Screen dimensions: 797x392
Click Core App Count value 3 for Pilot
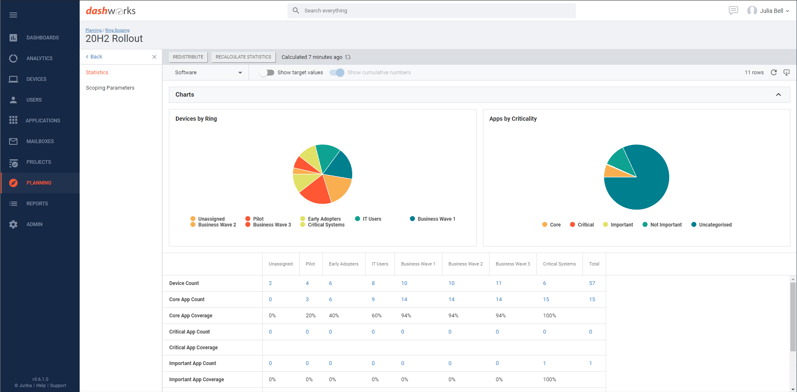(x=307, y=299)
